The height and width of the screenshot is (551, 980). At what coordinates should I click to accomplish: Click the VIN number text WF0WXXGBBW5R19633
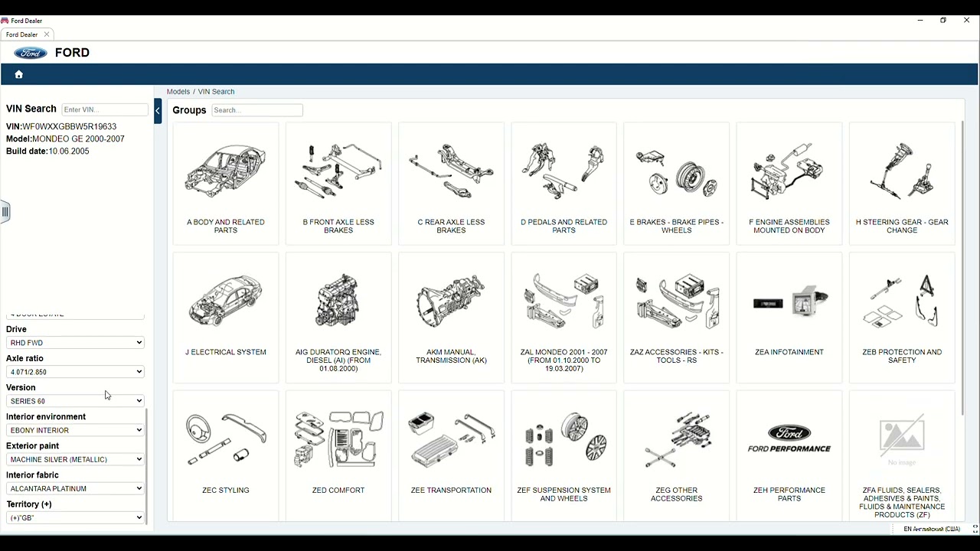click(70, 127)
